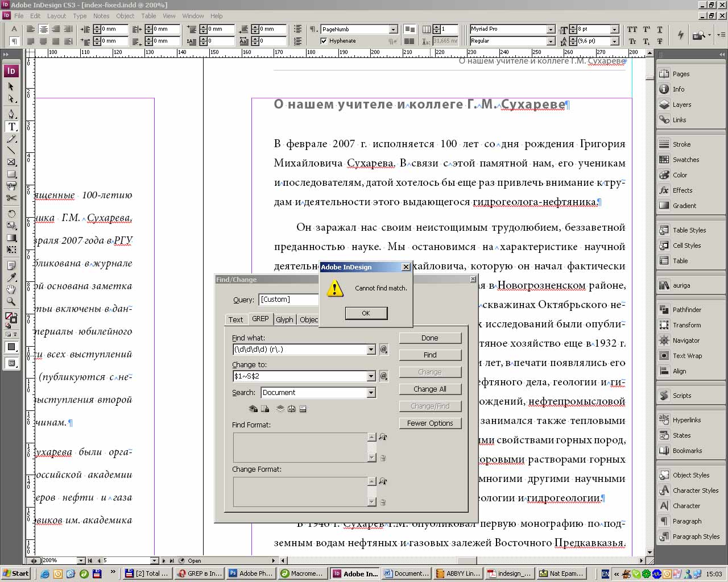728x582 pixels.
Task: Toggle Include Locked Layers search option
Action: pos(253,409)
